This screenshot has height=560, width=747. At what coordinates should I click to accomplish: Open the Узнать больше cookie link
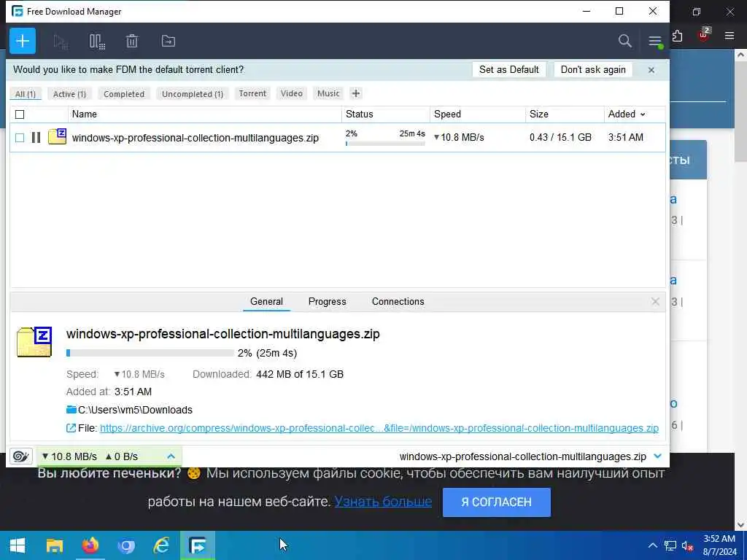pyautogui.click(x=383, y=502)
